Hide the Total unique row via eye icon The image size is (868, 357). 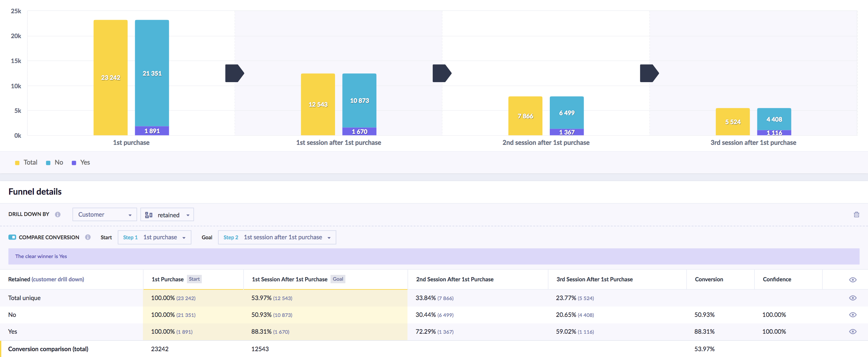852,298
